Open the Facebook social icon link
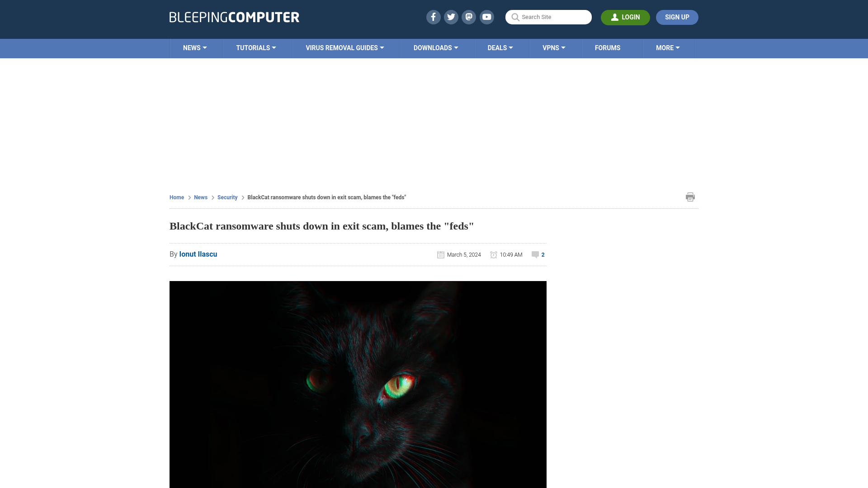This screenshot has height=488, width=868. [x=433, y=17]
